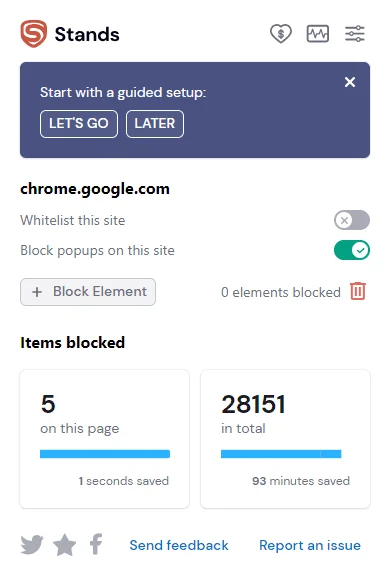This screenshot has width=389, height=579.
Task: Click the in total progress bar
Action: pos(281,454)
